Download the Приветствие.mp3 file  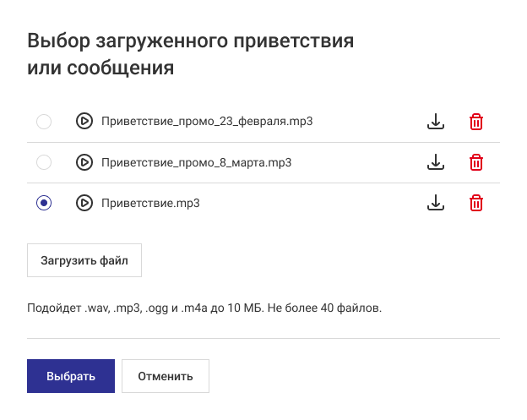tap(435, 203)
